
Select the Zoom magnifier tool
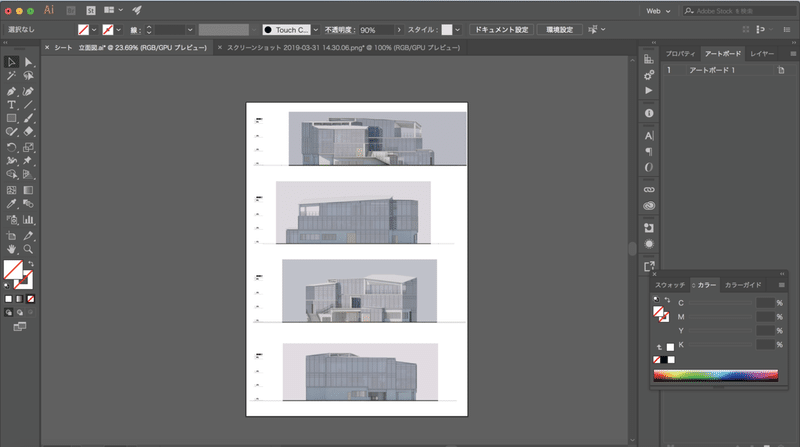[28, 250]
